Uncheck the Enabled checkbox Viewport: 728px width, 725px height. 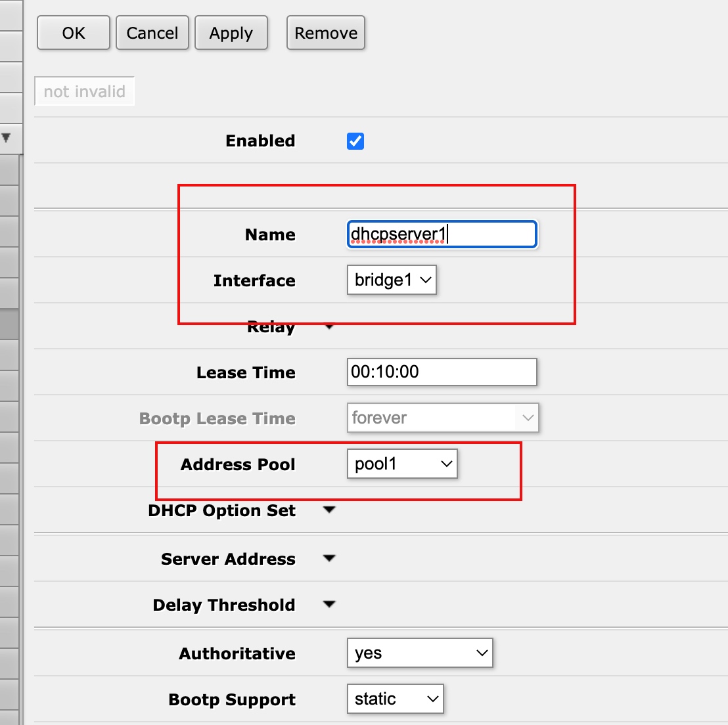click(355, 141)
